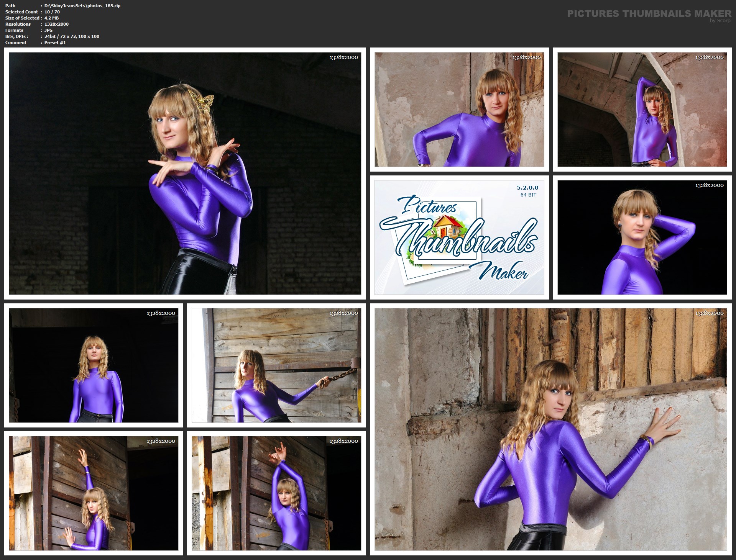This screenshot has width=736, height=560.
Task: Click the 'Formats' field label
Action: click(14, 30)
